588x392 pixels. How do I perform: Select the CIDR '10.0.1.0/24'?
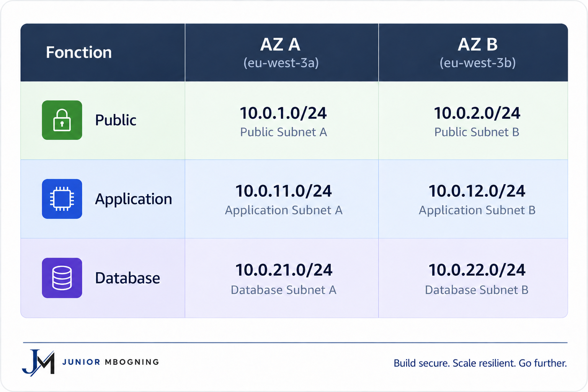pos(283,113)
